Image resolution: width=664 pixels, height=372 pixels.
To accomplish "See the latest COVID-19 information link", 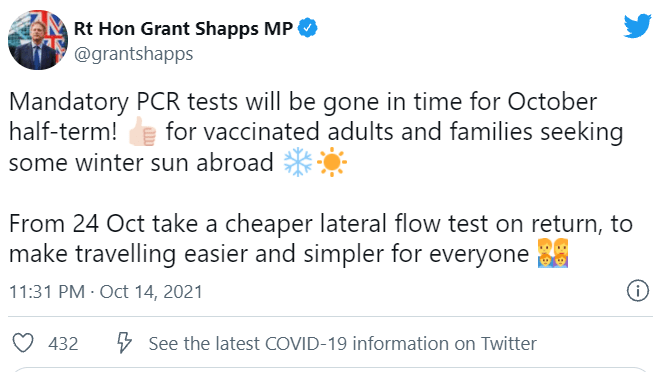I will coord(342,344).
